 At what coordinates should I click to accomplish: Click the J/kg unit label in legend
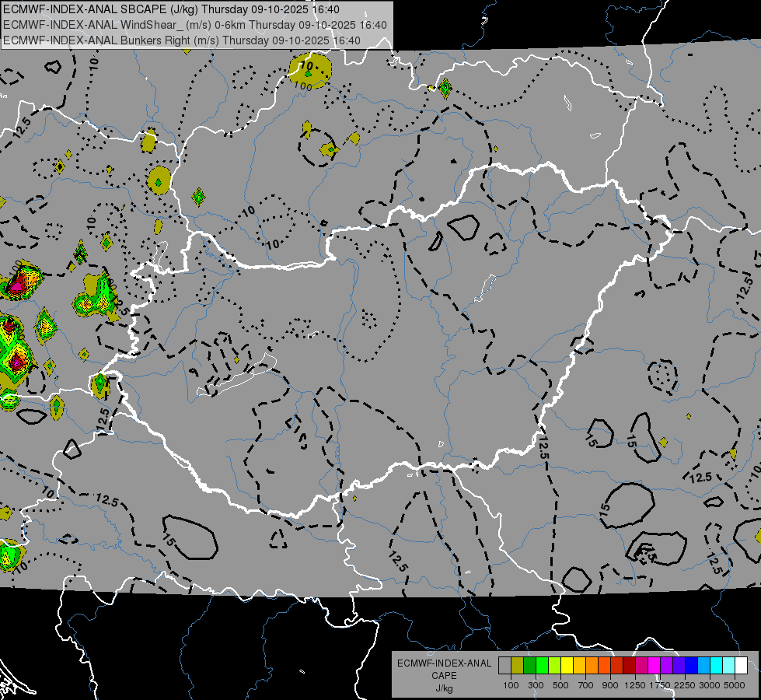pyautogui.click(x=445, y=688)
